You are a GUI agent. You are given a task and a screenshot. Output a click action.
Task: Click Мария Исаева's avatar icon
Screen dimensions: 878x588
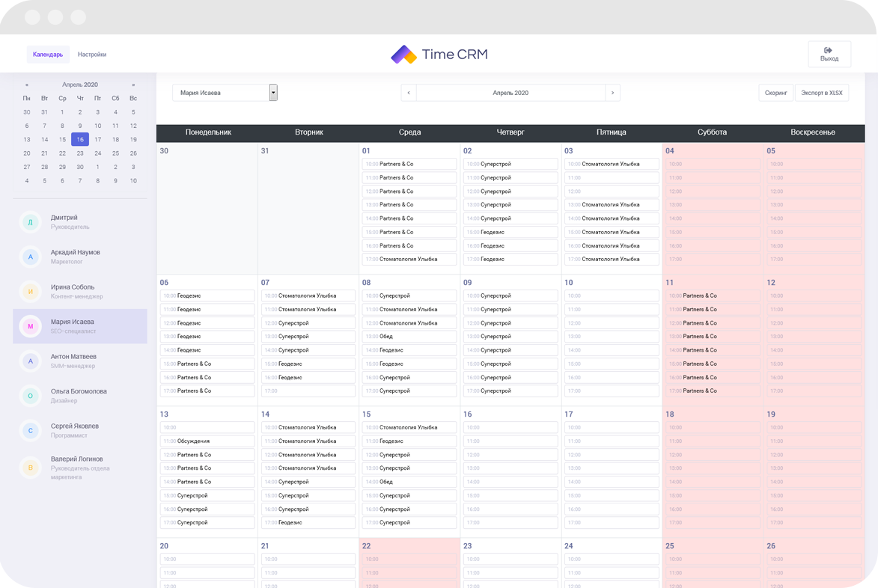(x=30, y=326)
